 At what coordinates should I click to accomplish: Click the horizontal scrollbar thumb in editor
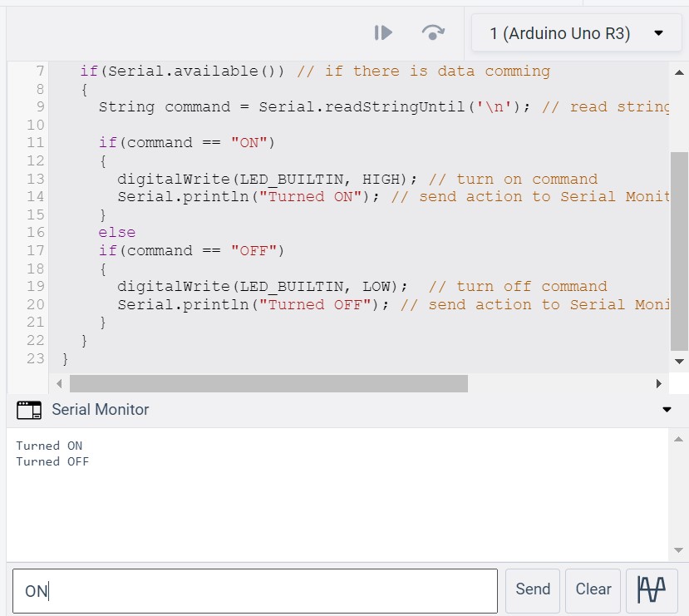point(268,383)
